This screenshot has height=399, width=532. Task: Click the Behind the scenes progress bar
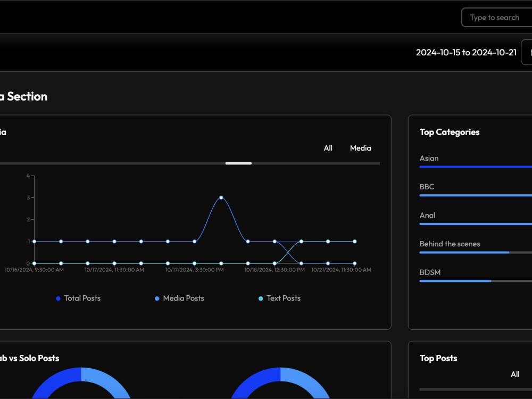coord(476,252)
